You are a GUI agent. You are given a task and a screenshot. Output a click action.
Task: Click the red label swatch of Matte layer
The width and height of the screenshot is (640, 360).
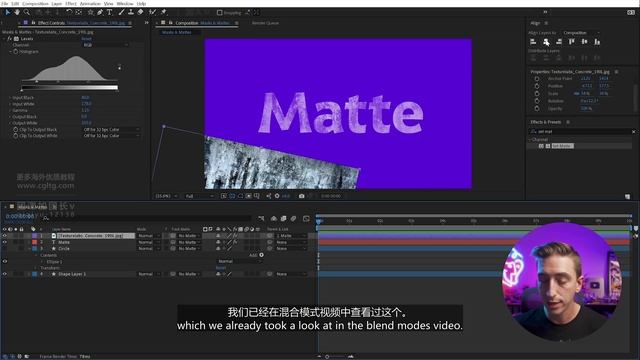34,242
